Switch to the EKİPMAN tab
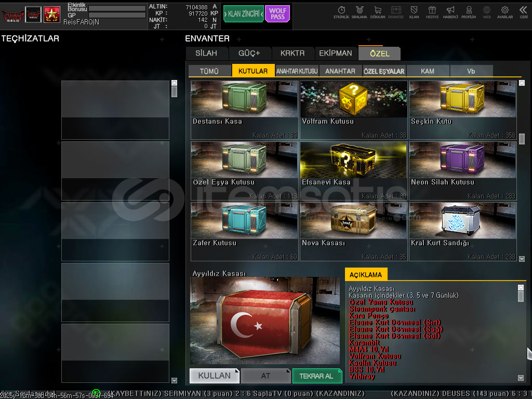The image size is (532, 399). pos(336,53)
